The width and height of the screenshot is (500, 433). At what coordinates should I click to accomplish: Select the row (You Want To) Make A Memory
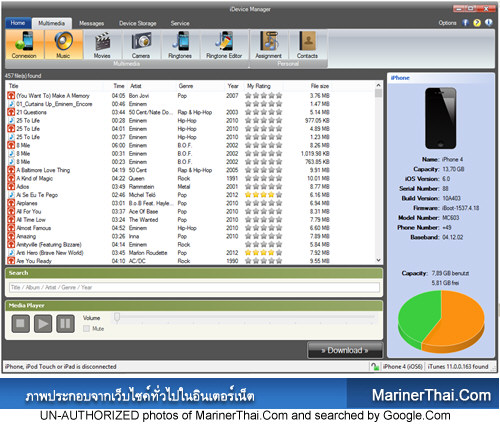pos(168,96)
